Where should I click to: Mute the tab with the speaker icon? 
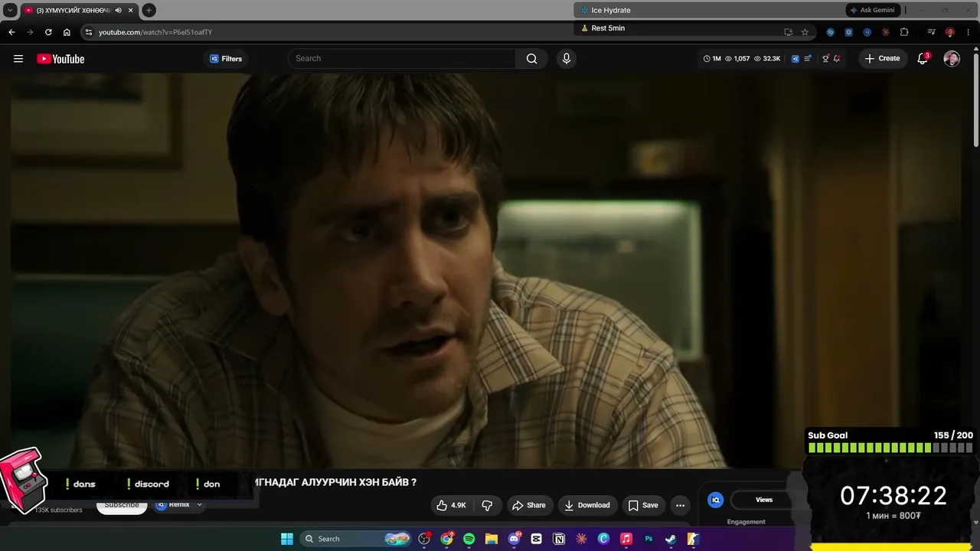(x=118, y=10)
